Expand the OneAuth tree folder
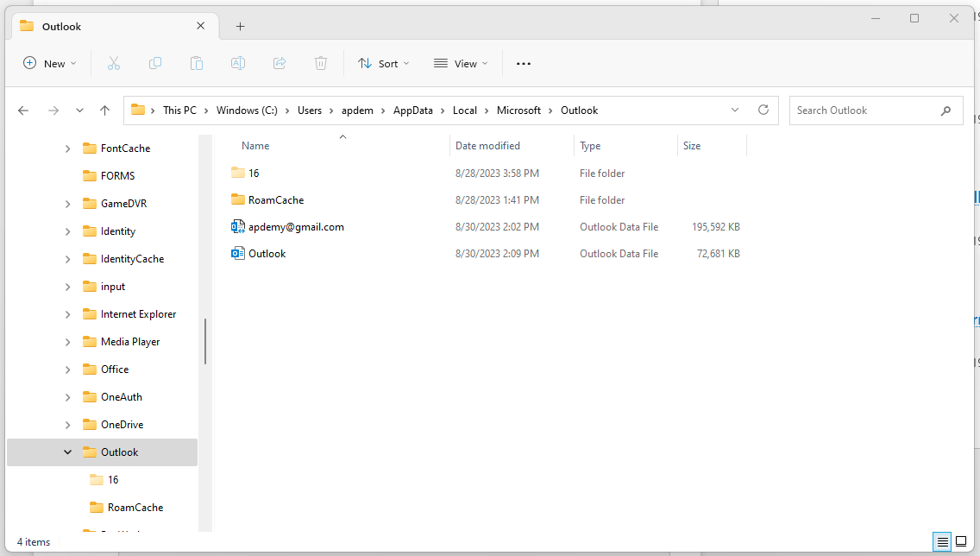The image size is (980, 556). 67,397
